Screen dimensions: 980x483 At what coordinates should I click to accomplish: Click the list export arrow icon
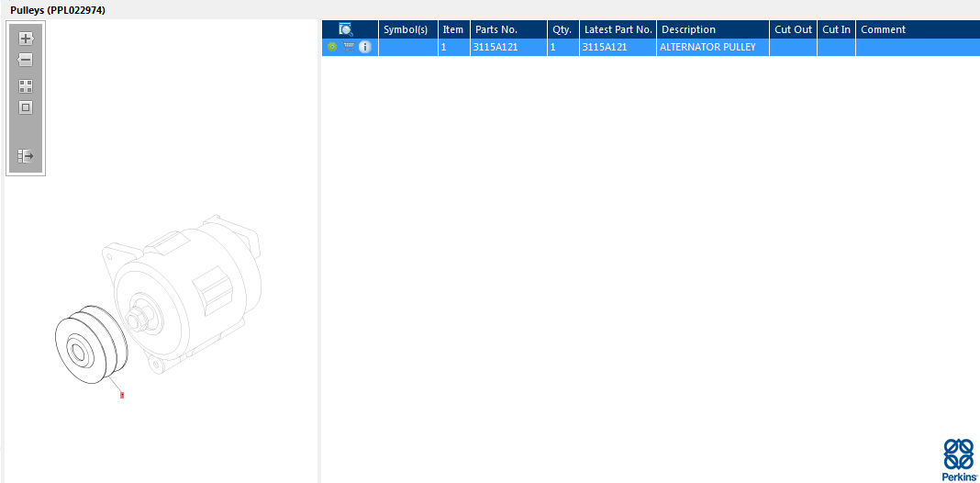(26, 156)
